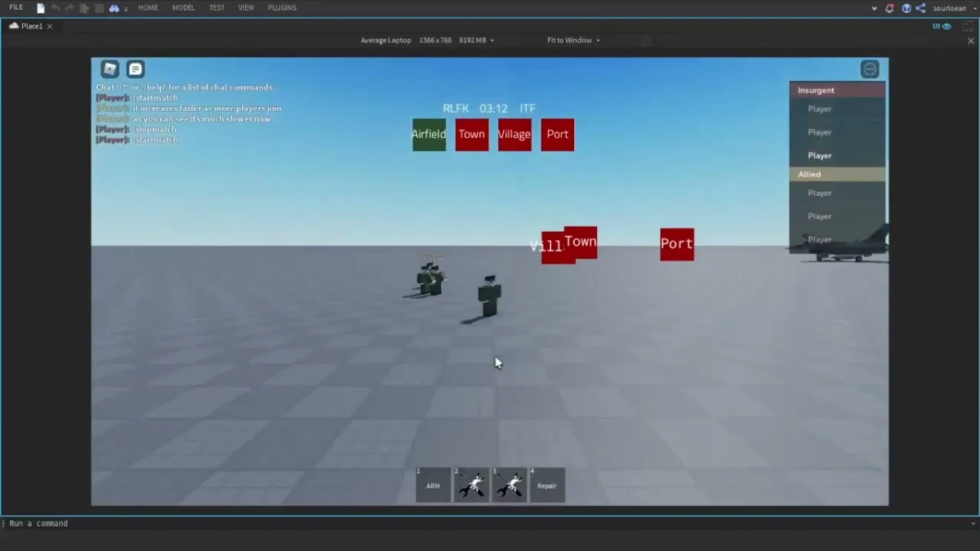Click the device emulation icon beside the UI toggle

[967, 26]
